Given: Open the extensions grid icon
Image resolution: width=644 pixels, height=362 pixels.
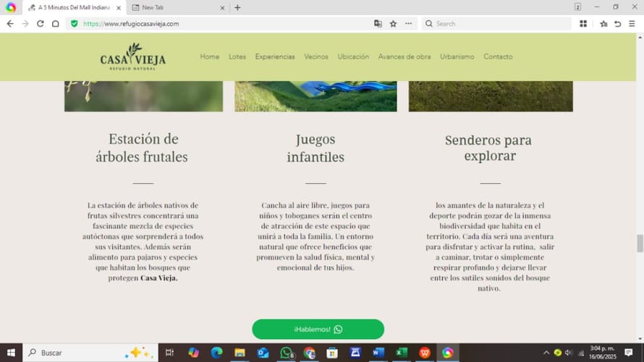Looking at the screenshot, I should click(x=583, y=24).
